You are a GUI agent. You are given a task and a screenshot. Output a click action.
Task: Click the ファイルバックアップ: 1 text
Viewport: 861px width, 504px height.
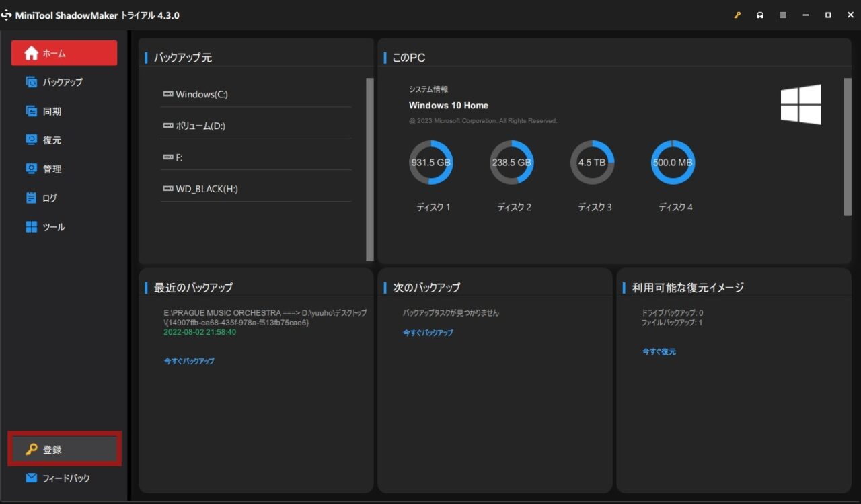click(672, 323)
